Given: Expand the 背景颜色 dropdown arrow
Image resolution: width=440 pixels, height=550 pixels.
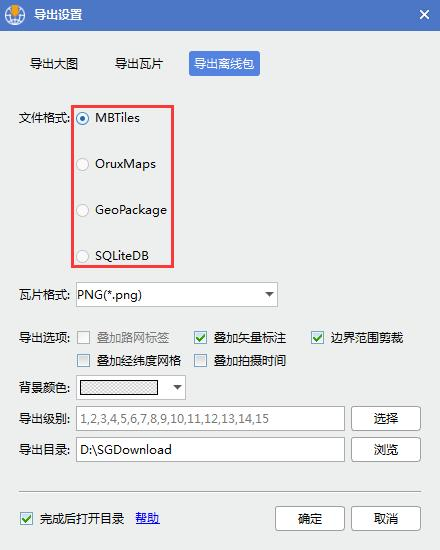Looking at the screenshot, I should (177, 387).
